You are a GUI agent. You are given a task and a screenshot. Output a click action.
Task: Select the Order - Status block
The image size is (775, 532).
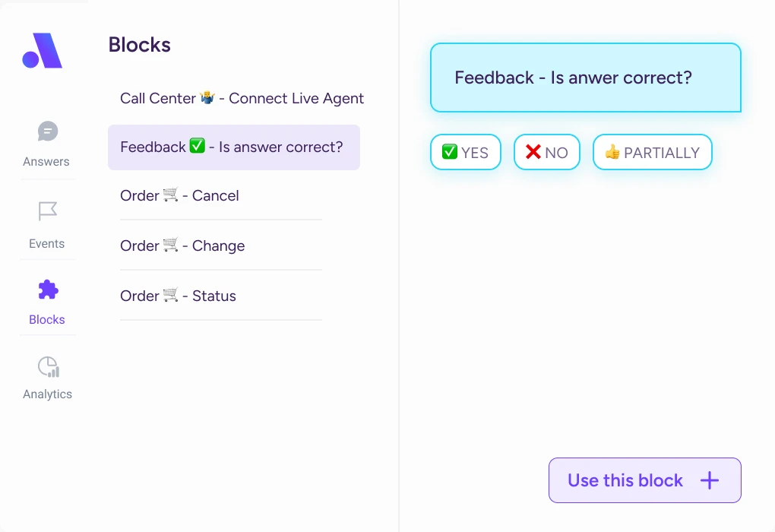click(x=221, y=296)
